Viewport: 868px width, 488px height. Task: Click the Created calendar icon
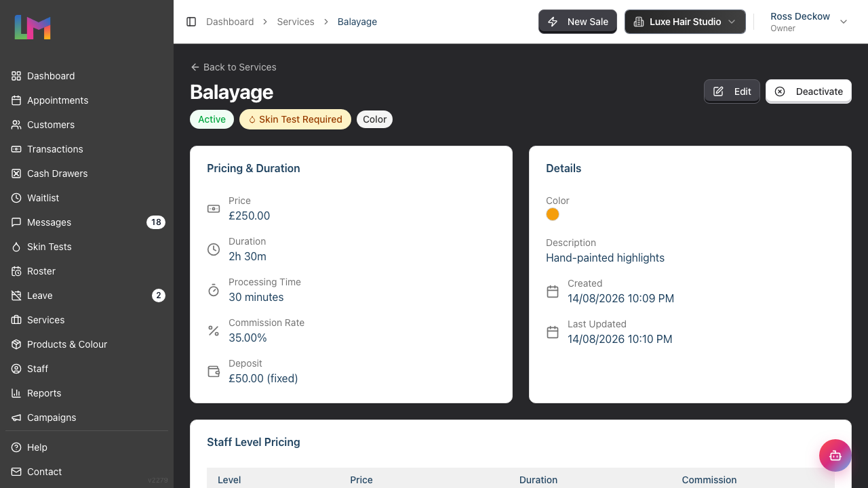pos(553,291)
